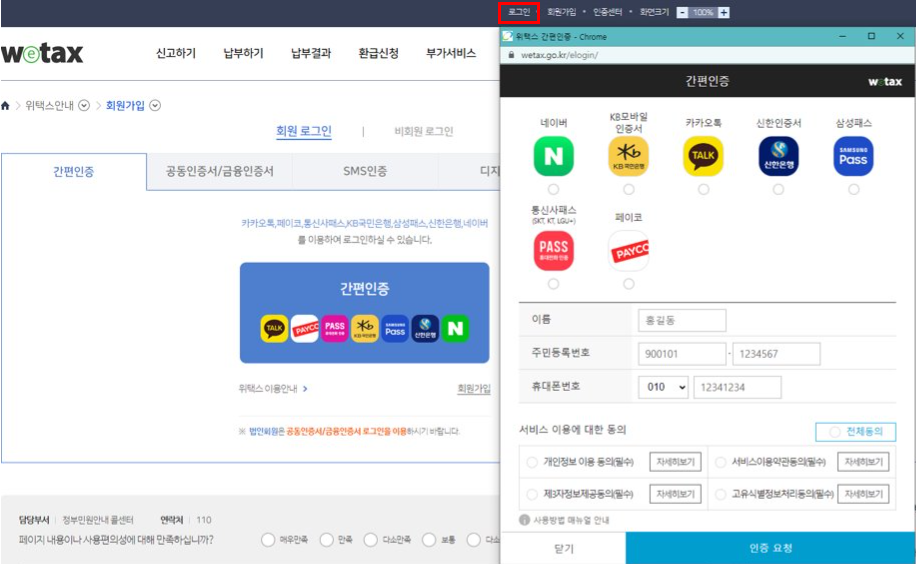
Task: Switch to the 간편인증 tab
Action: tap(74, 172)
